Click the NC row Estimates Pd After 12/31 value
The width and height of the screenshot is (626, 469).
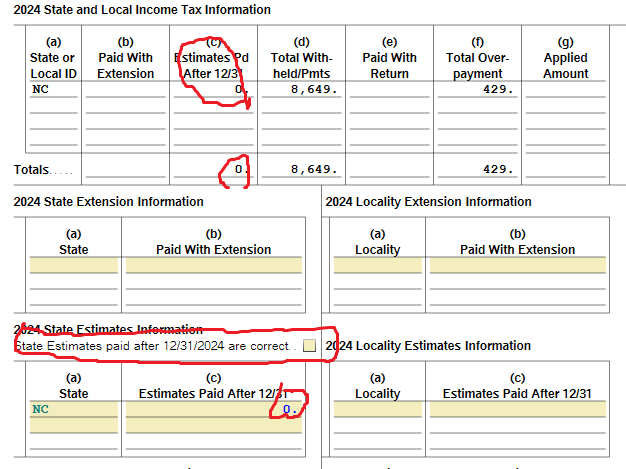click(213, 89)
